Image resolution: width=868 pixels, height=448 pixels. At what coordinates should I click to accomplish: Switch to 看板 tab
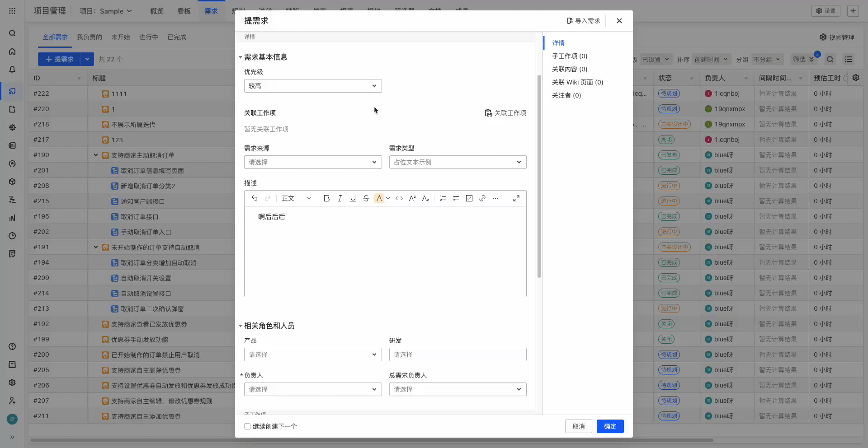184,11
